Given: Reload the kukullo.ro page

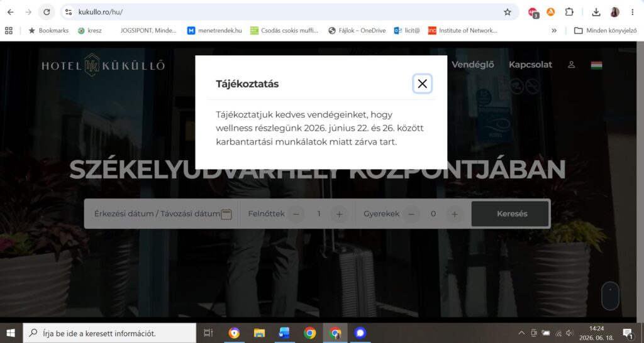Looking at the screenshot, I should pyautogui.click(x=47, y=13).
